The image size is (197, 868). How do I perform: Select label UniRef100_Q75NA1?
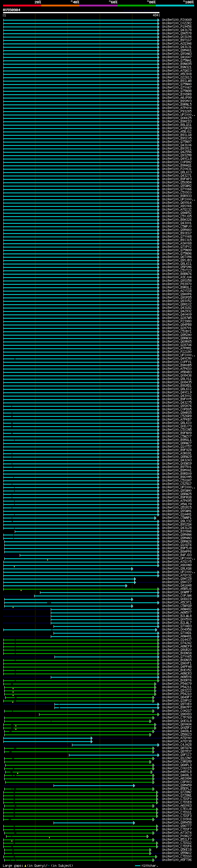[x=176, y=61]
